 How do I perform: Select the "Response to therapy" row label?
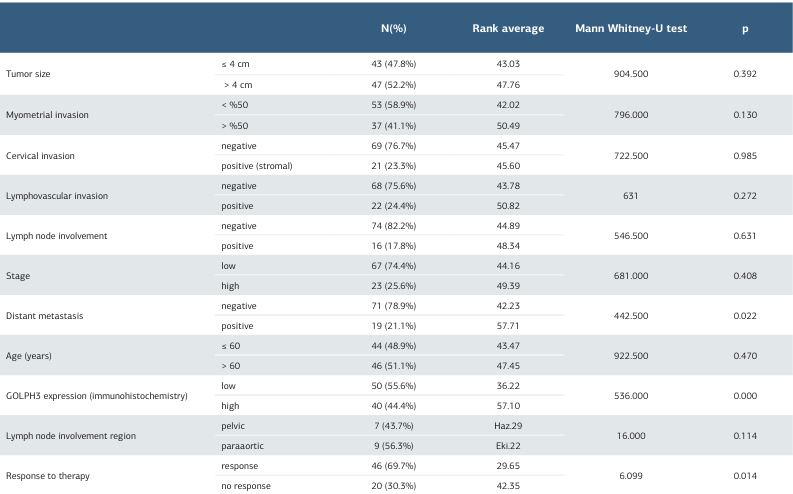pyautogui.click(x=46, y=475)
